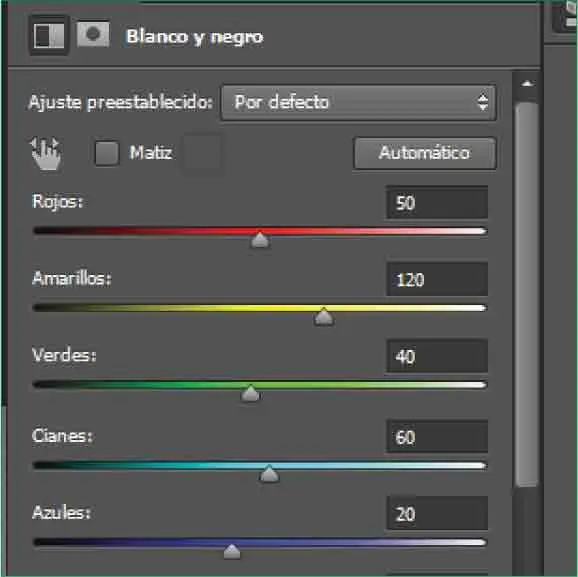Click the scrollbar up arrow
This screenshot has height=577, width=578.
pos(527,84)
